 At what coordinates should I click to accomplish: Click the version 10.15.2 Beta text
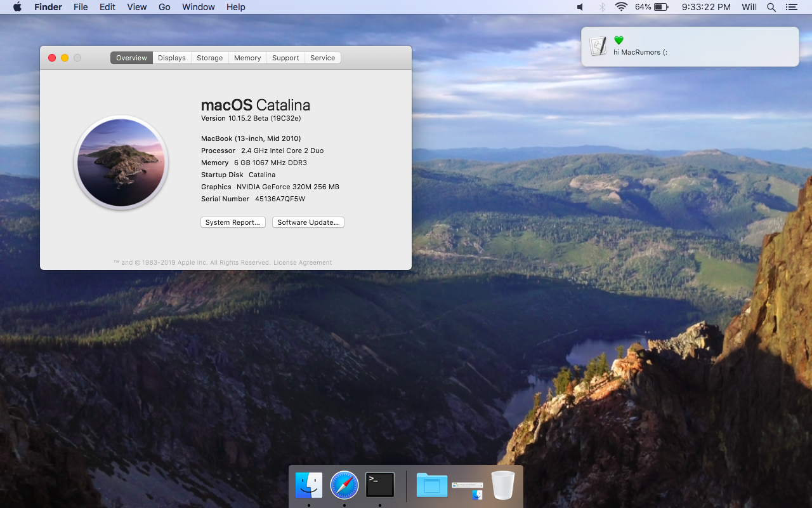pos(251,118)
